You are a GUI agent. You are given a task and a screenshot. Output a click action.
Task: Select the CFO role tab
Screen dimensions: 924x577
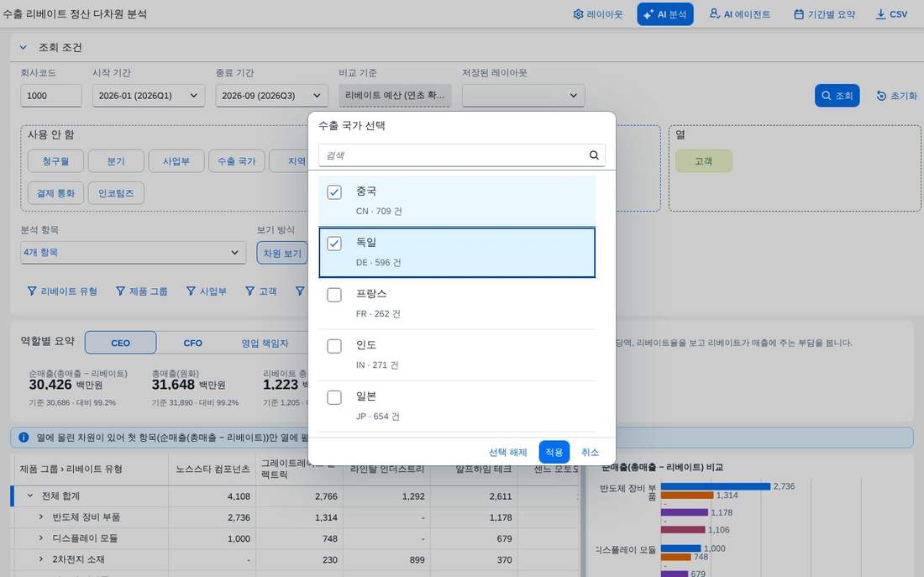click(x=192, y=343)
